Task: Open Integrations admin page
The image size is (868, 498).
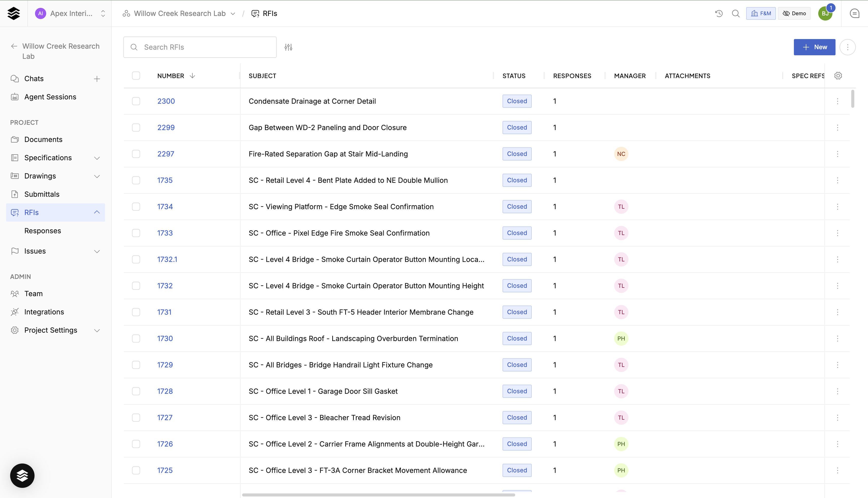Action: pos(44,312)
